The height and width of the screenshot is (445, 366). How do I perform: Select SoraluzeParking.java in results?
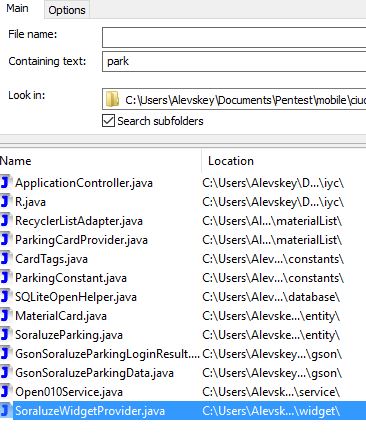tap(69, 335)
